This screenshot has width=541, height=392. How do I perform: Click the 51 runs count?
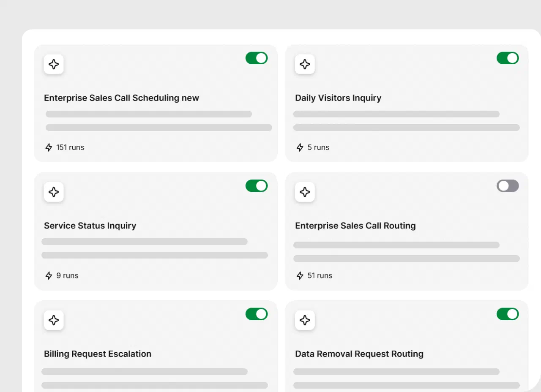point(320,275)
